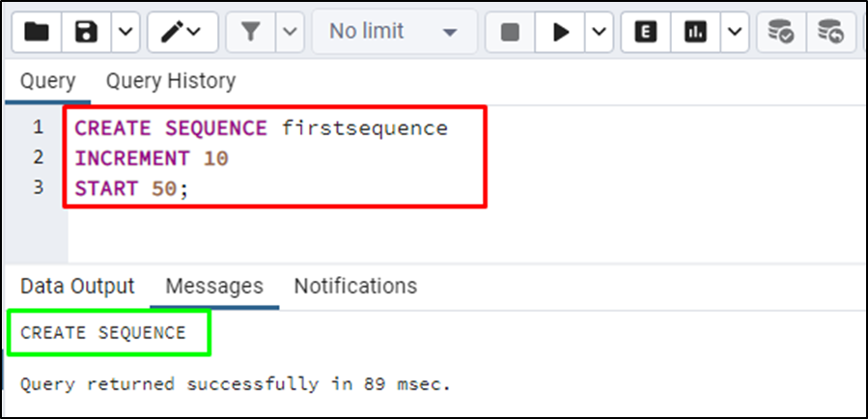Screen dimensions: 868x419
Task: Run Explain with the E icon
Action: point(646,33)
